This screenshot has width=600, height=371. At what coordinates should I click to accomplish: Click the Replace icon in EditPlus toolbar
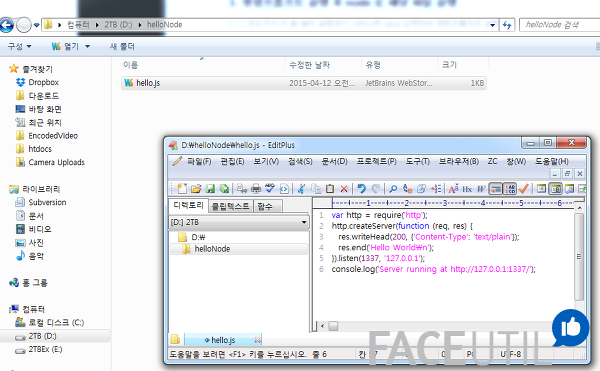pyautogui.click(x=407, y=189)
